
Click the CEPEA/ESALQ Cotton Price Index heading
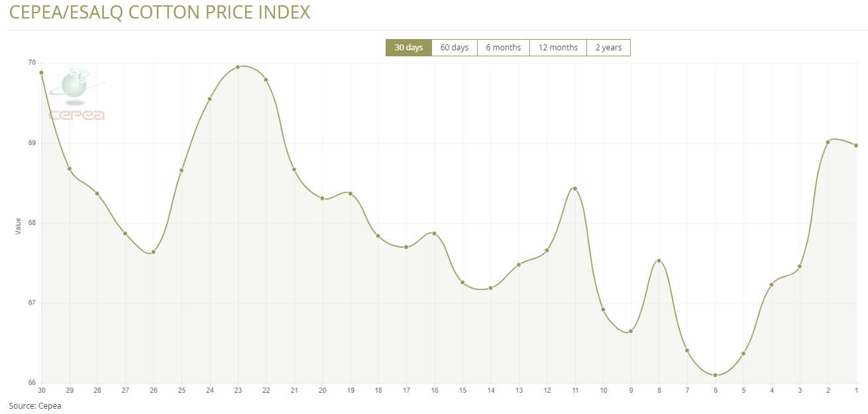tap(160, 13)
